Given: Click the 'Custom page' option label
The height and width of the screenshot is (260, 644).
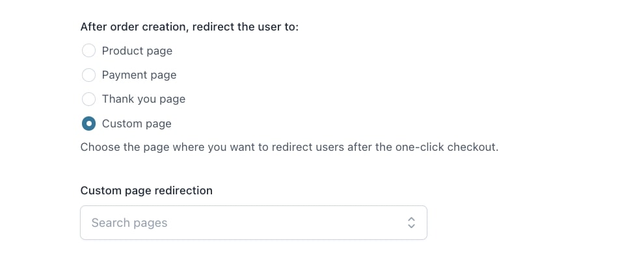Looking at the screenshot, I should pyautogui.click(x=137, y=123).
